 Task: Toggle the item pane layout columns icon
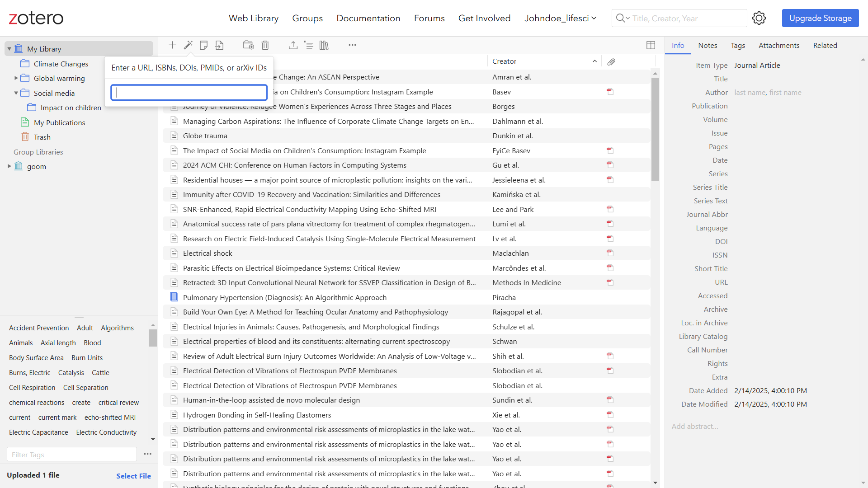coord(651,45)
